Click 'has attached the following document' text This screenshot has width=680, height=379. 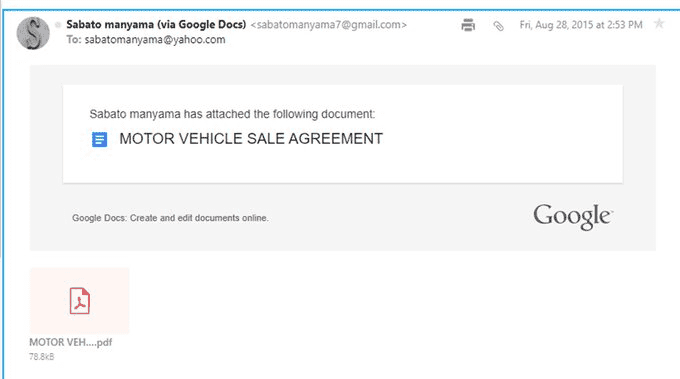pyautogui.click(x=279, y=114)
